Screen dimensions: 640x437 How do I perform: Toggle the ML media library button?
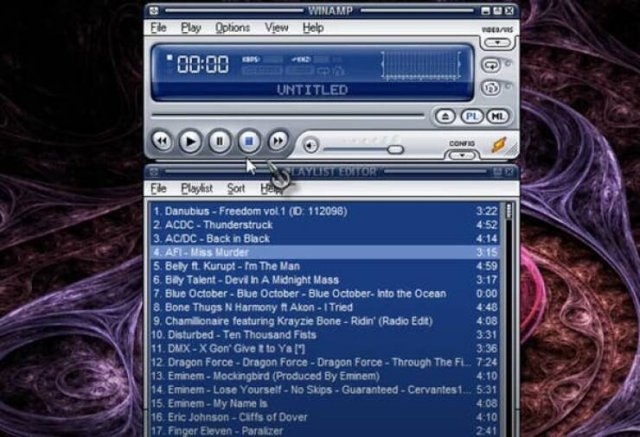coord(498,117)
